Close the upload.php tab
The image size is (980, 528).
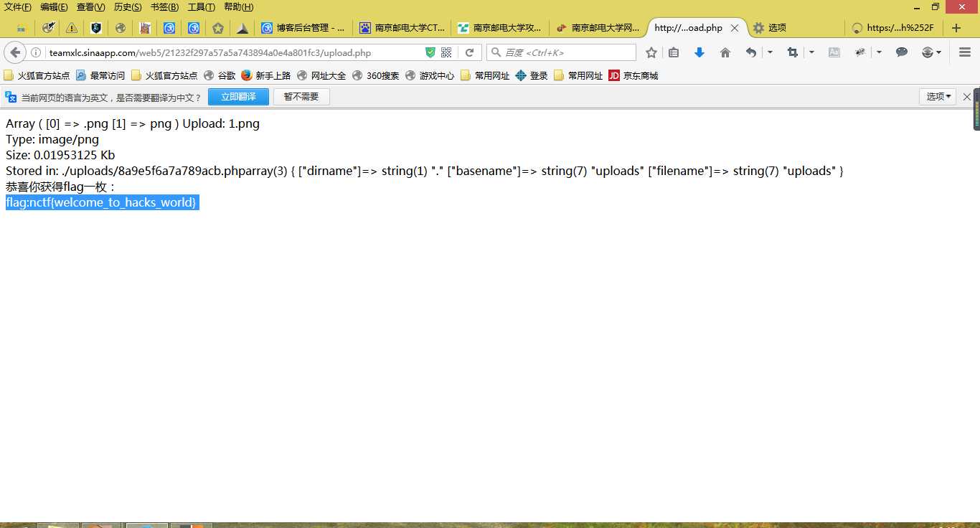click(734, 28)
